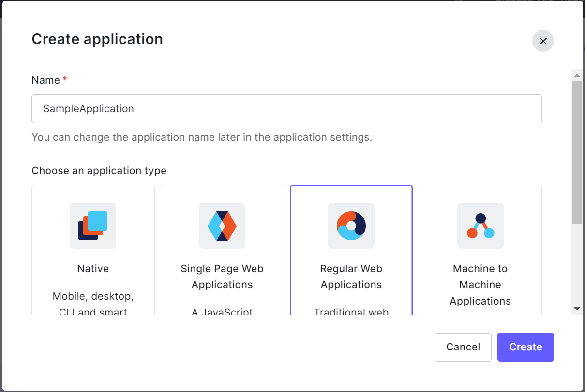
Task: Click the Single Page Web Applications diamond icon
Action: [x=222, y=226]
